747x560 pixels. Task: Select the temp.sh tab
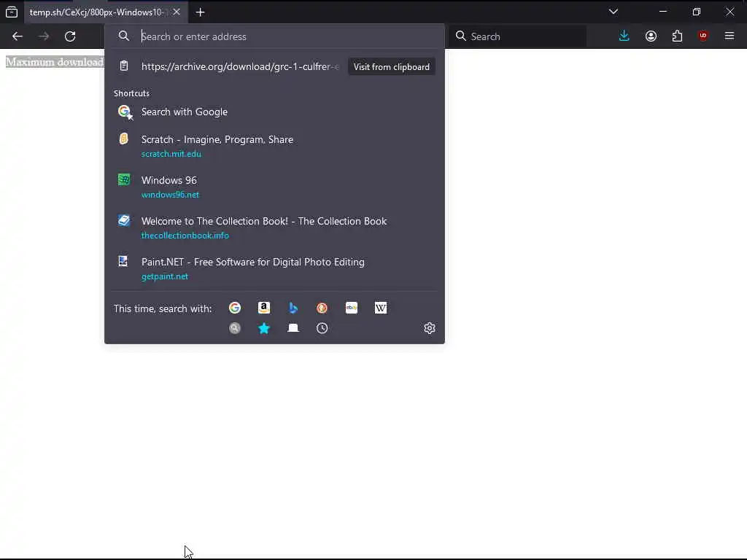point(106,12)
